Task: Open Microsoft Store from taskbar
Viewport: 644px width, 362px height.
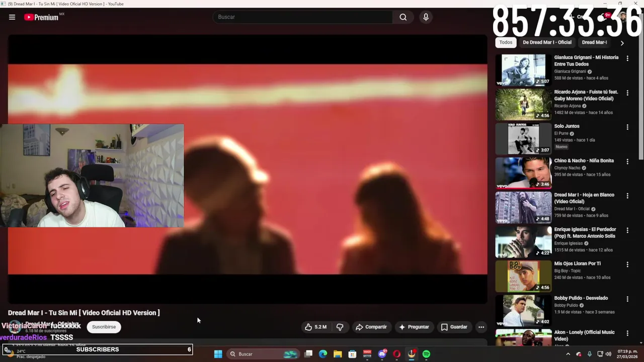Action: coord(352,354)
